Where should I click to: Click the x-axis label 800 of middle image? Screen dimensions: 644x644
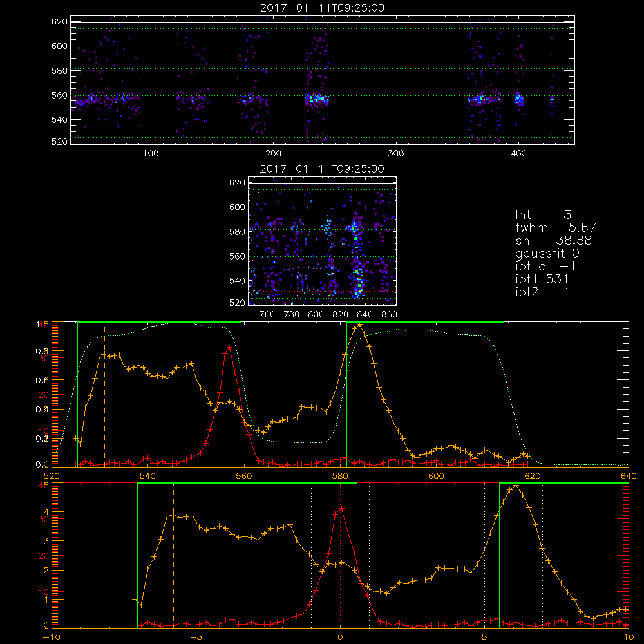(316, 315)
